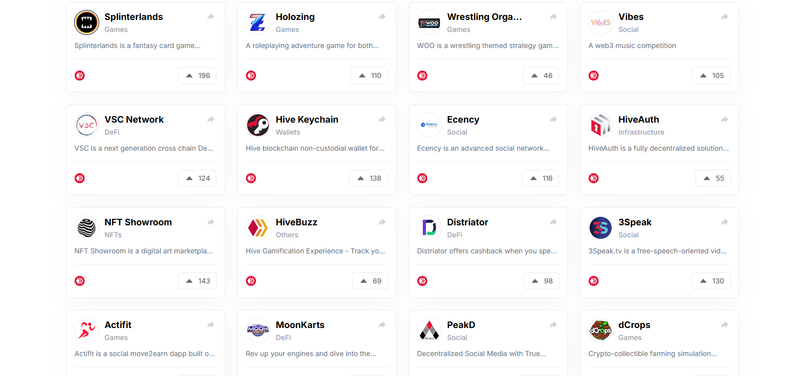Click the share arrow on HiveAuth card
This screenshot has height=376, width=800.
[x=724, y=119]
